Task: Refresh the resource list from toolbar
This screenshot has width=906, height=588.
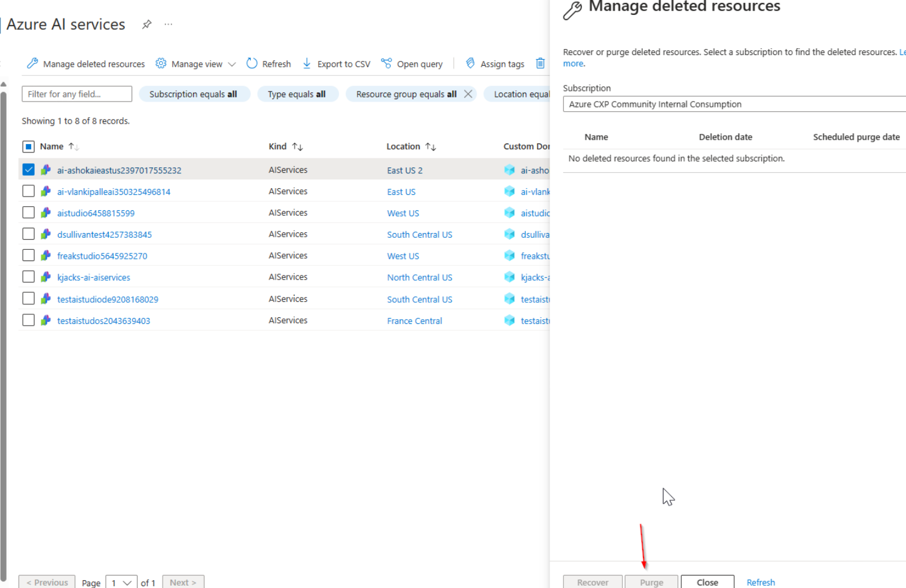Action: point(269,63)
